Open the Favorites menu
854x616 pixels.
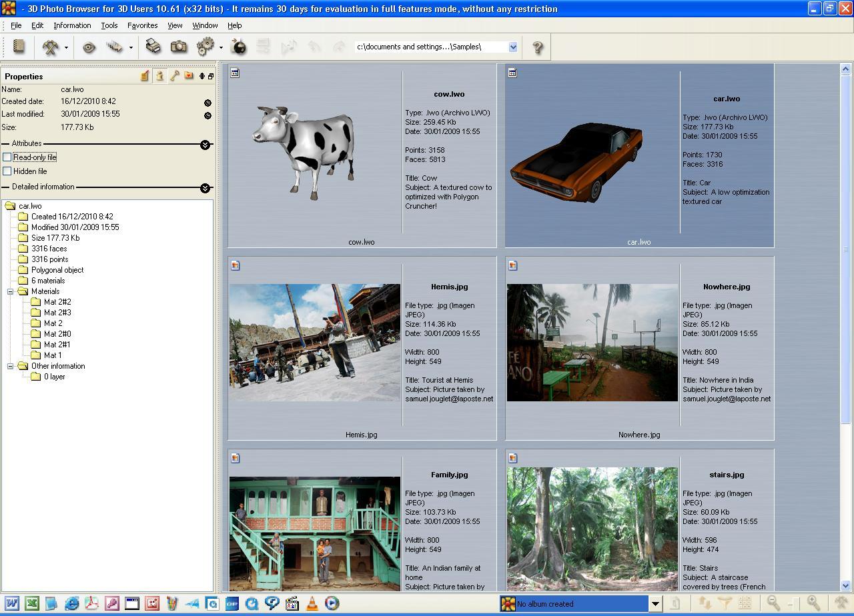[x=142, y=25]
